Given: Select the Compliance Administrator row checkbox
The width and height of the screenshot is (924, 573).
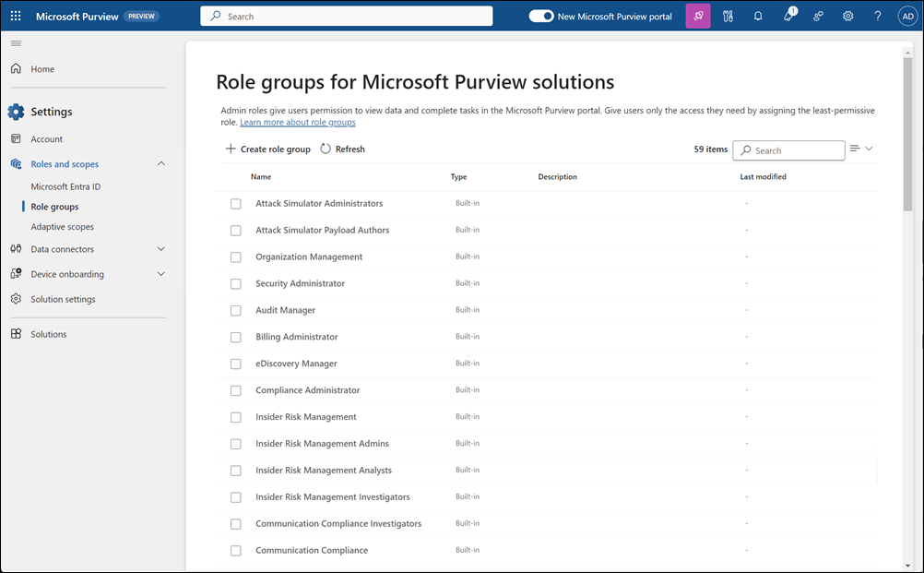Looking at the screenshot, I should [x=236, y=389].
